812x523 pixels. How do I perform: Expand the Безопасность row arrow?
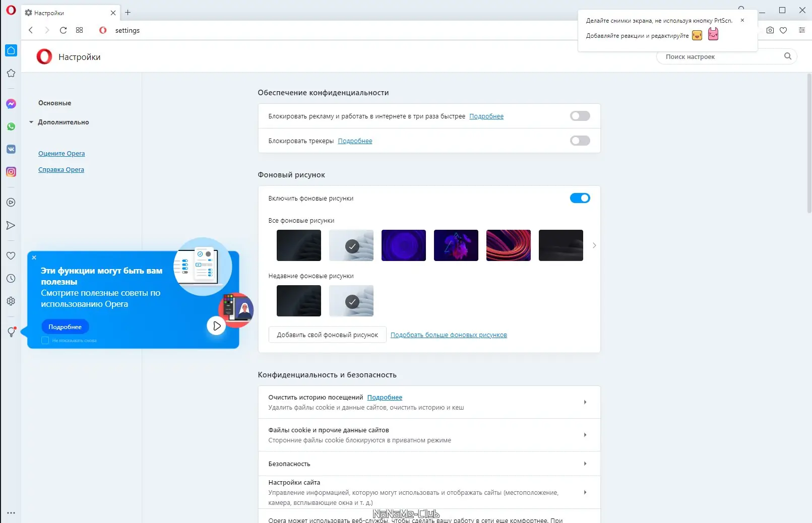pos(585,464)
